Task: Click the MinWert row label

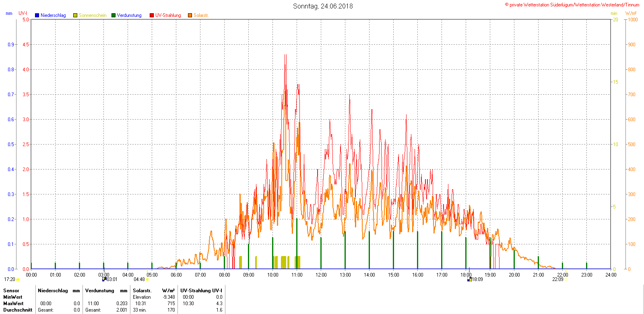Action: click(x=13, y=297)
